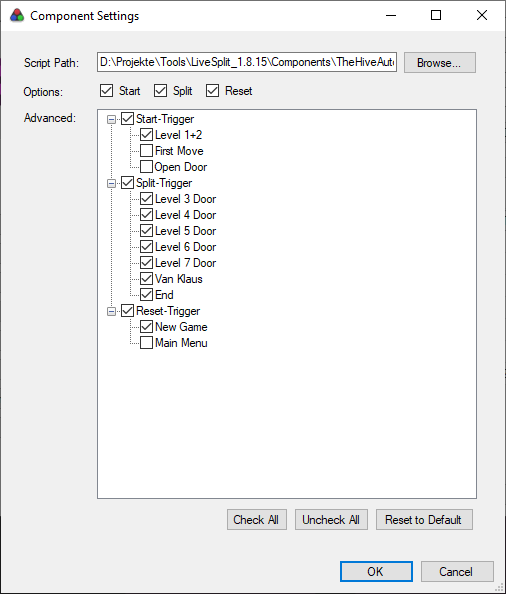Uncheck the Reset option checkbox
Image resolution: width=506 pixels, height=594 pixels.
click(212, 91)
